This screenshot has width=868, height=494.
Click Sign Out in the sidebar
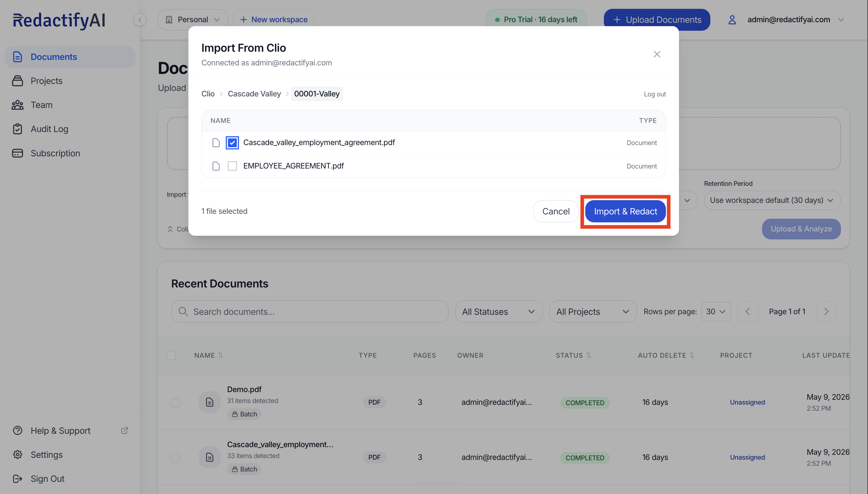[70, 479]
